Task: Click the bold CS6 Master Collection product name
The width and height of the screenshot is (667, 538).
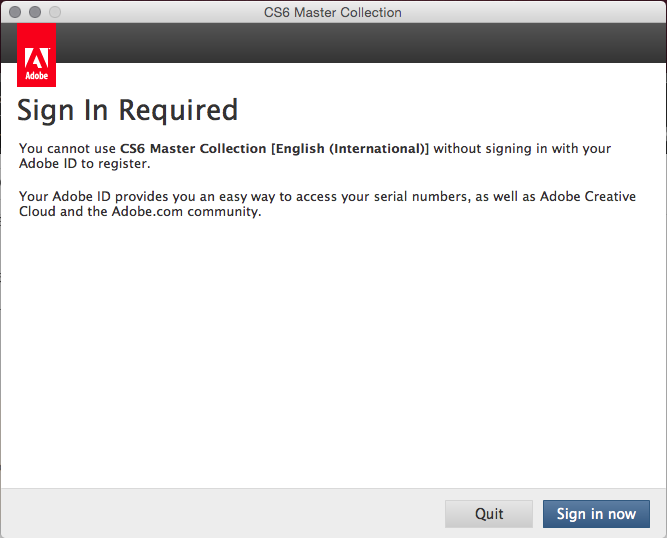Action: 193,148
